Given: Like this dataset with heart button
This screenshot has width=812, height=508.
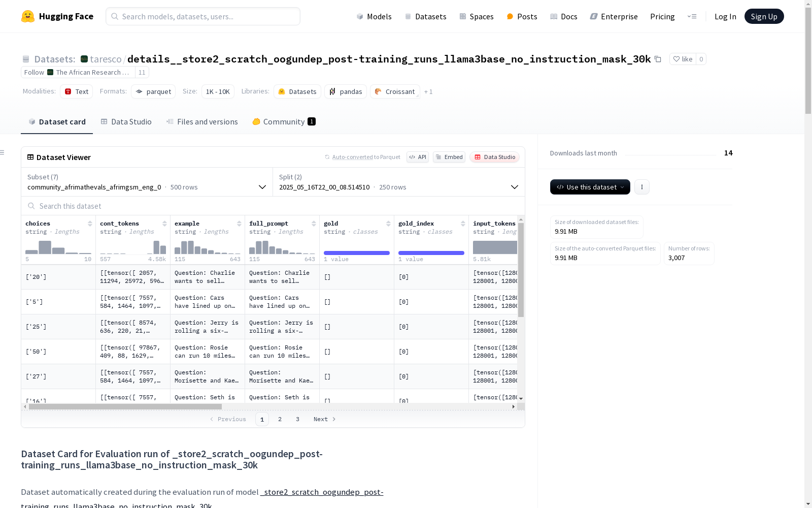Looking at the screenshot, I should (x=683, y=59).
